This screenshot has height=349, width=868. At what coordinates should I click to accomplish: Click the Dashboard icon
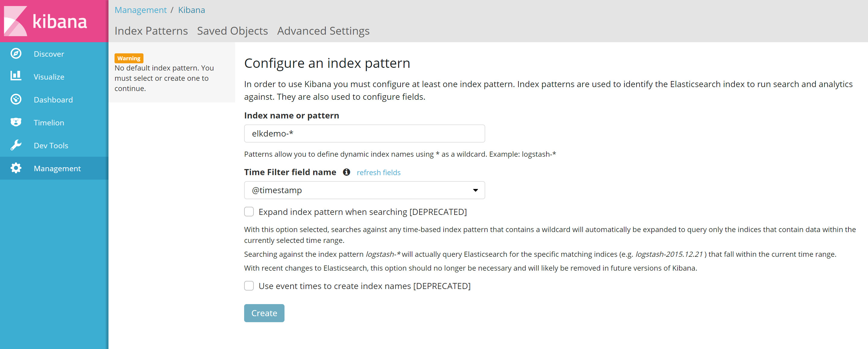[16, 99]
